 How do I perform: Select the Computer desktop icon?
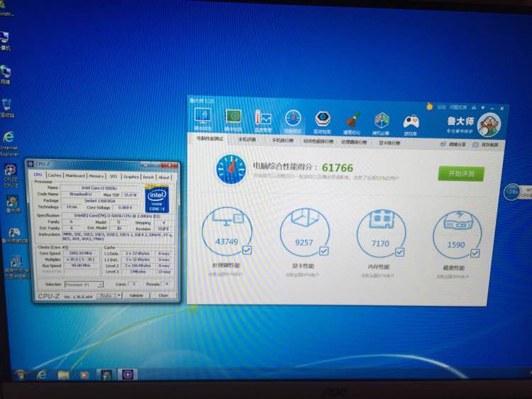(5, 40)
